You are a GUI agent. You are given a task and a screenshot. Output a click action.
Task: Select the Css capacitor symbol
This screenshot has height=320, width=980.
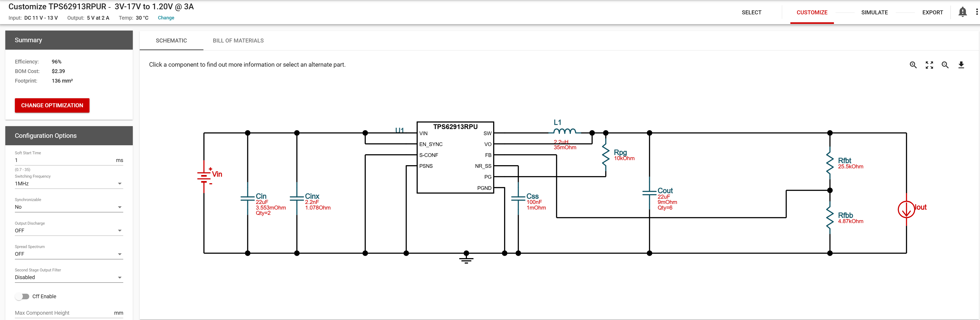coord(518,198)
